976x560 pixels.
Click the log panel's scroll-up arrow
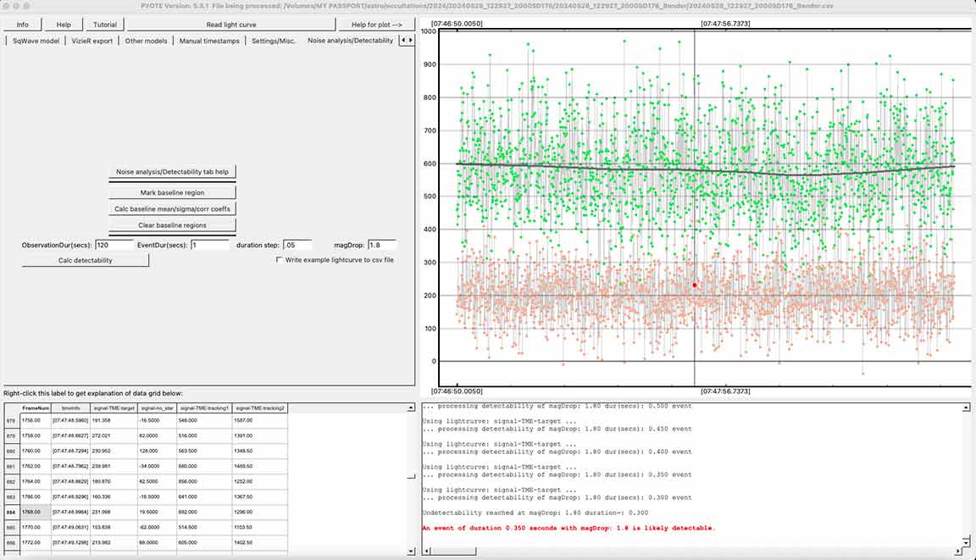coord(966,408)
